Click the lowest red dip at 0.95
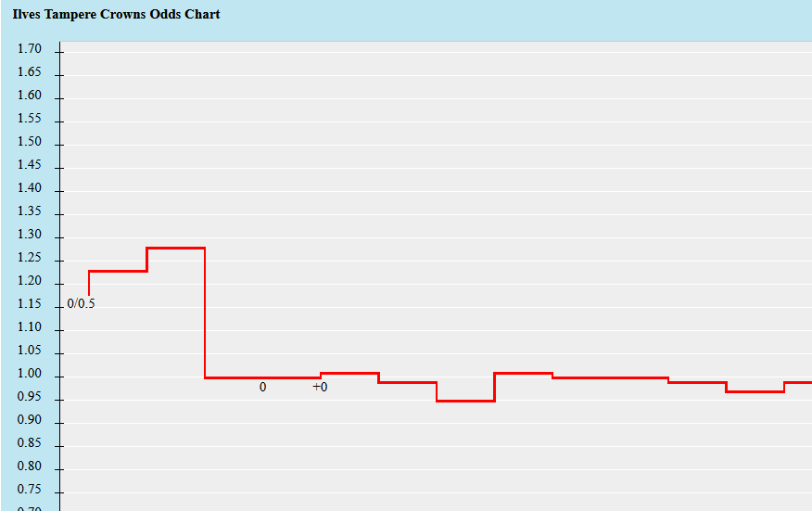This screenshot has height=511, width=812. pyautogui.click(x=465, y=401)
